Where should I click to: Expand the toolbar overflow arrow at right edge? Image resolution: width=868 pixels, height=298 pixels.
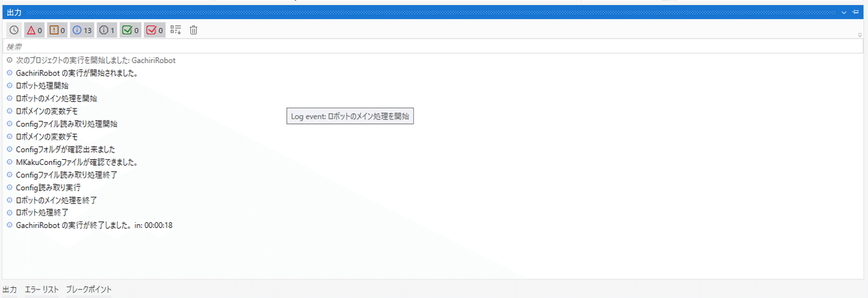[x=859, y=34]
